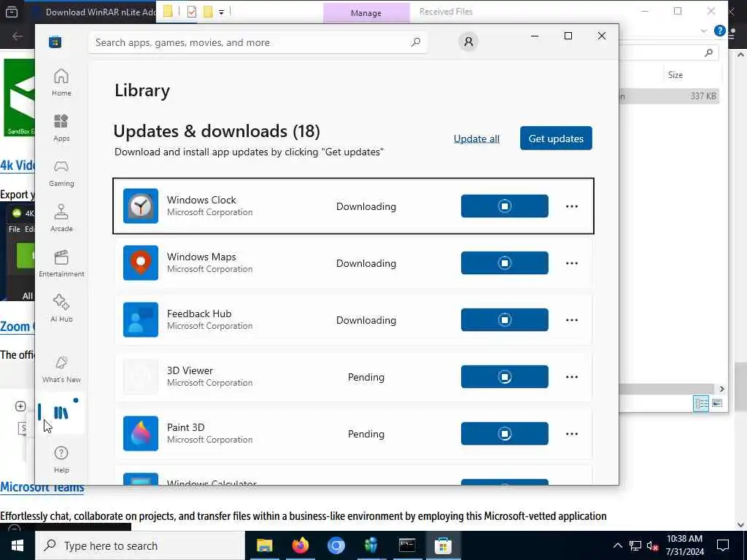Click the Get updates button
The width and height of the screenshot is (747, 560).
point(556,138)
